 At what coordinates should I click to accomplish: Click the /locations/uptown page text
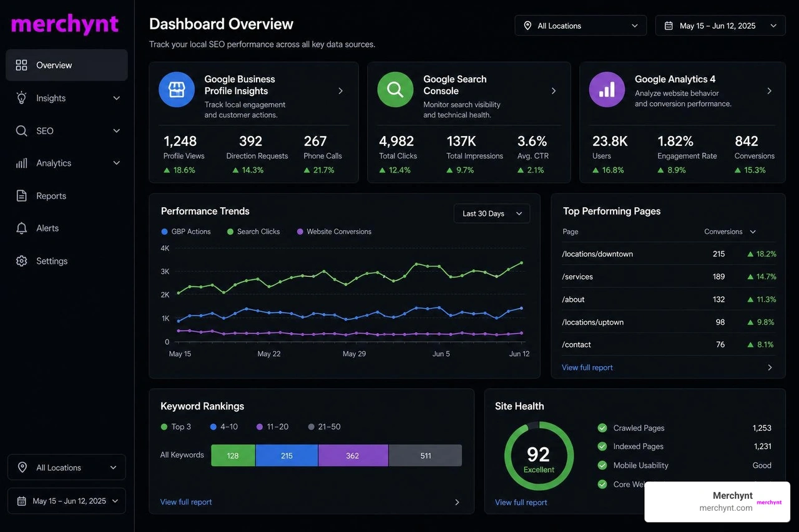coord(592,322)
